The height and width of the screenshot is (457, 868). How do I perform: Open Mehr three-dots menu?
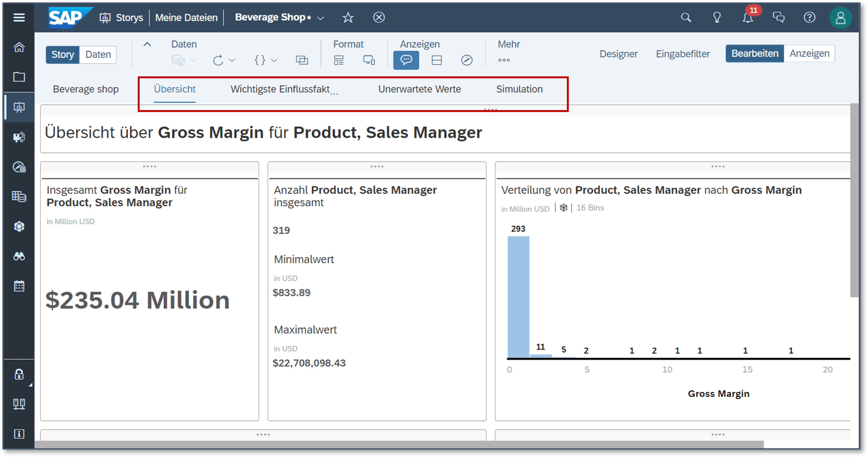504,60
